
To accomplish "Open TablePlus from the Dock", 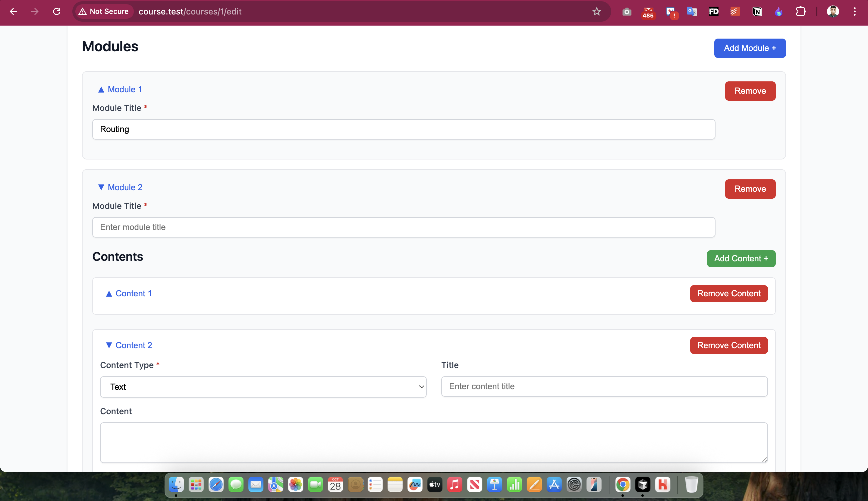I will coord(643,484).
